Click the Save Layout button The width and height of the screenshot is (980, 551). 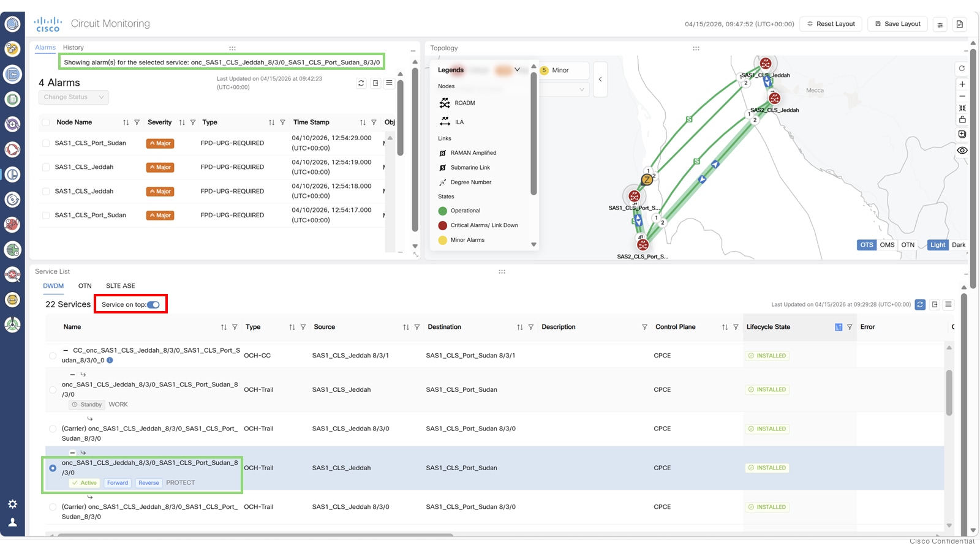pos(897,24)
